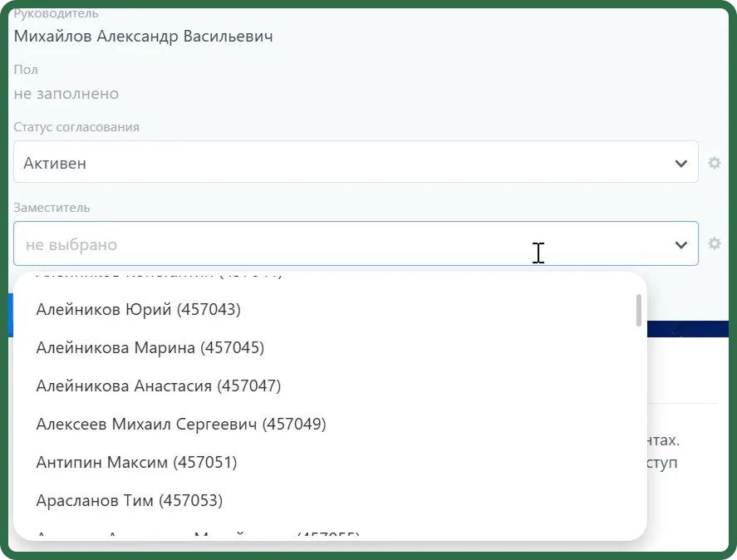Select Алейников Юрий (457043)
Screen dimensions: 737x560
click(x=138, y=309)
